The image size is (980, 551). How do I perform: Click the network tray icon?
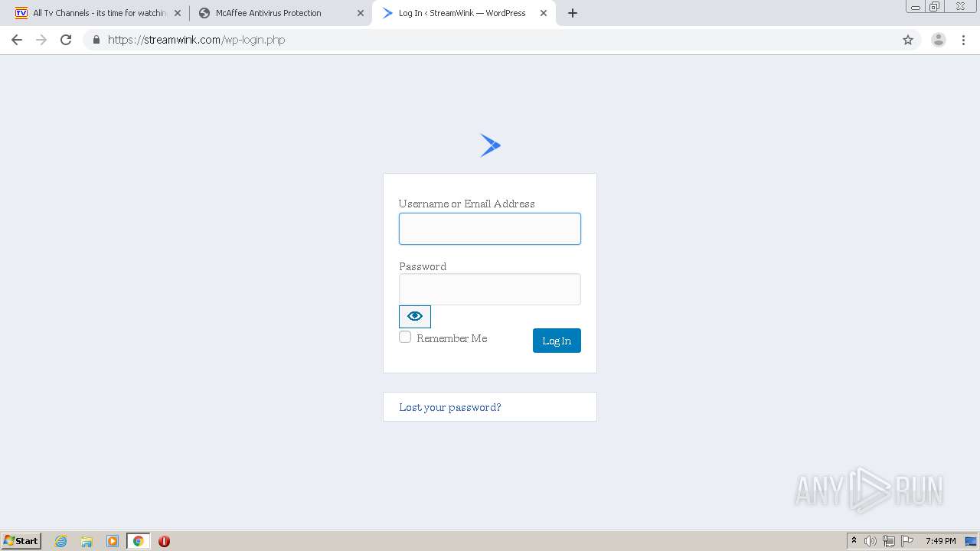[889, 541]
